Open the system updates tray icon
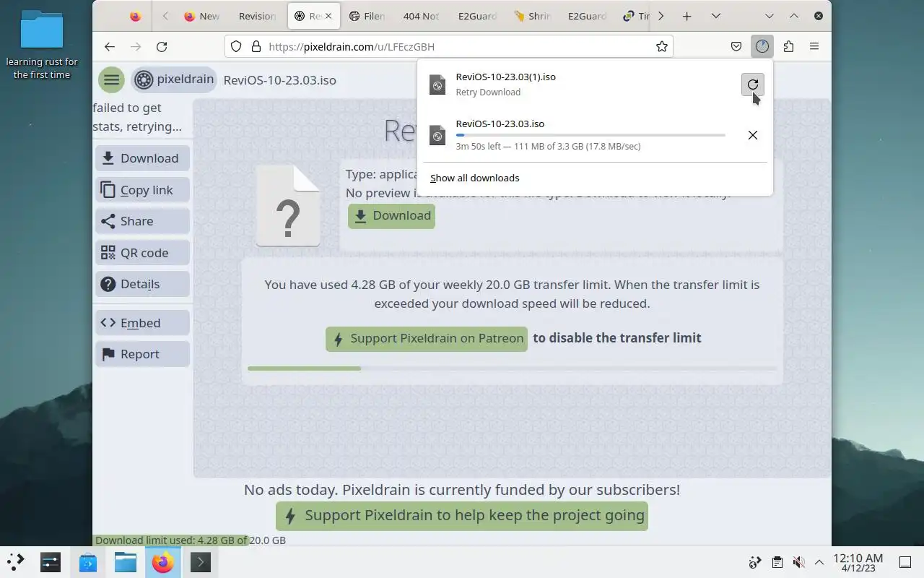The height and width of the screenshot is (578, 924). click(755, 562)
